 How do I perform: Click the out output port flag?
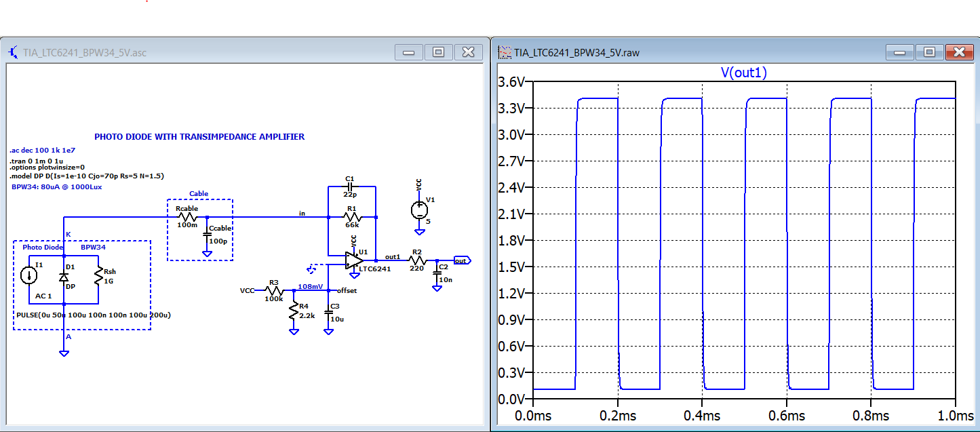[x=462, y=260]
